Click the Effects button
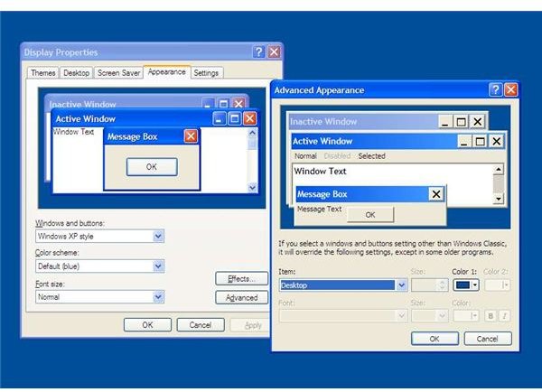Image resolution: width=542 pixels, height=392 pixels. coord(241,278)
